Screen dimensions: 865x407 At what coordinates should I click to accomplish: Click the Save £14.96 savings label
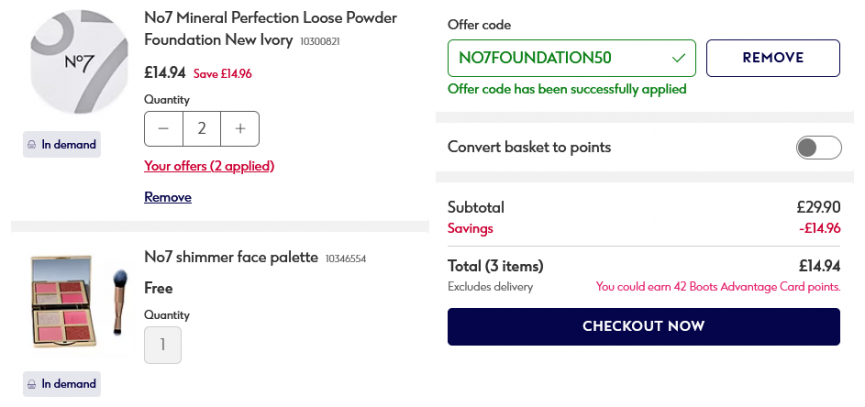[222, 74]
